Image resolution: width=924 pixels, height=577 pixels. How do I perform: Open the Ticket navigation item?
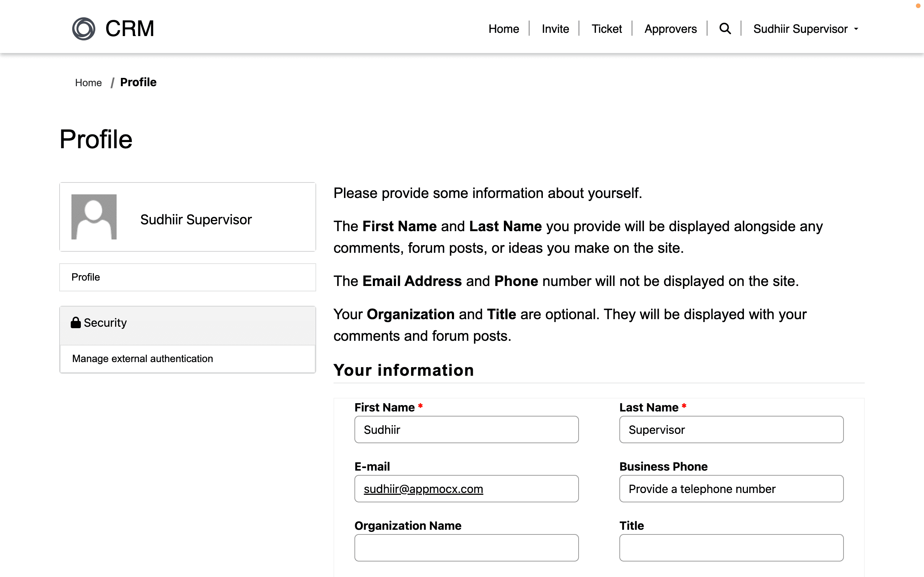(x=606, y=29)
